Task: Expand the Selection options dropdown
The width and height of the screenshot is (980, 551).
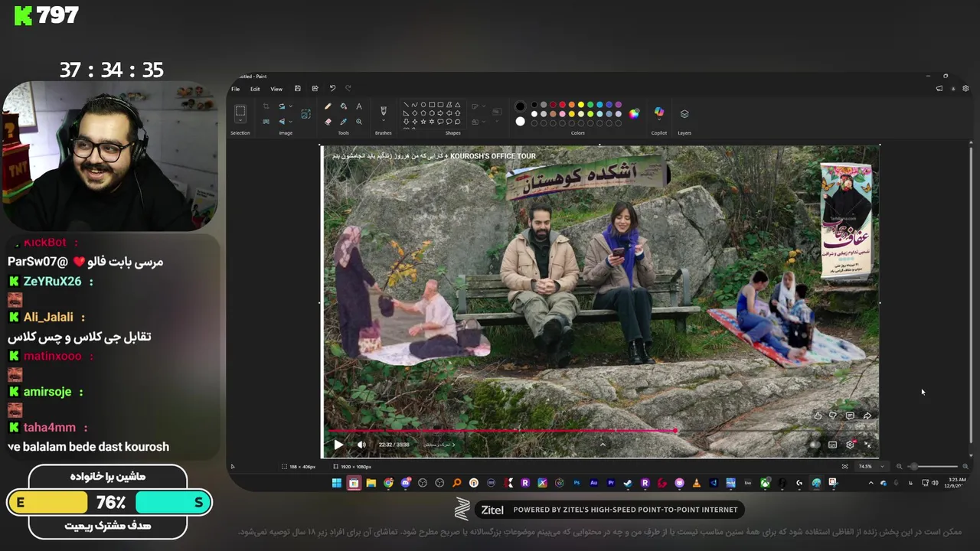Action: 240,120
